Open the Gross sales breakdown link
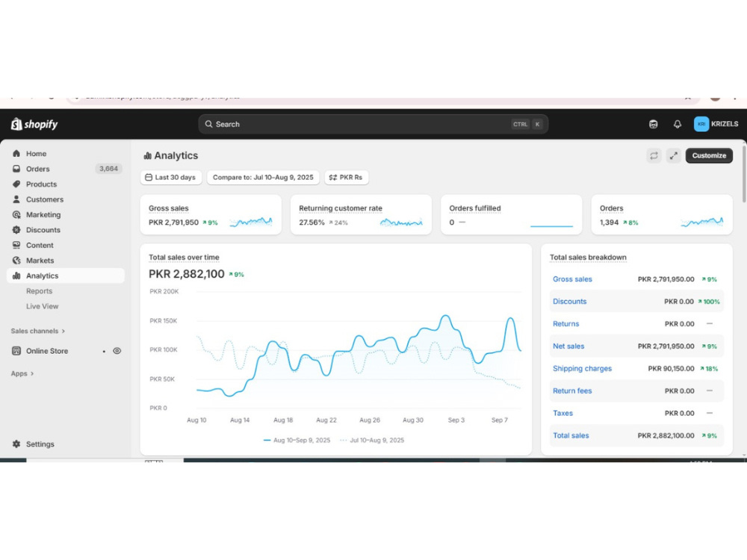Image resolution: width=747 pixels, height=560 pixels. click(572, 279)
